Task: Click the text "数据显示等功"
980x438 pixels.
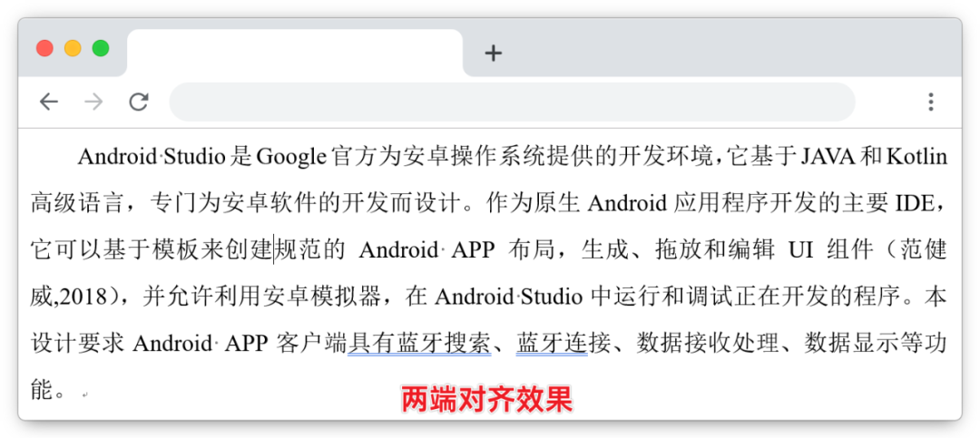Action: 876,343
